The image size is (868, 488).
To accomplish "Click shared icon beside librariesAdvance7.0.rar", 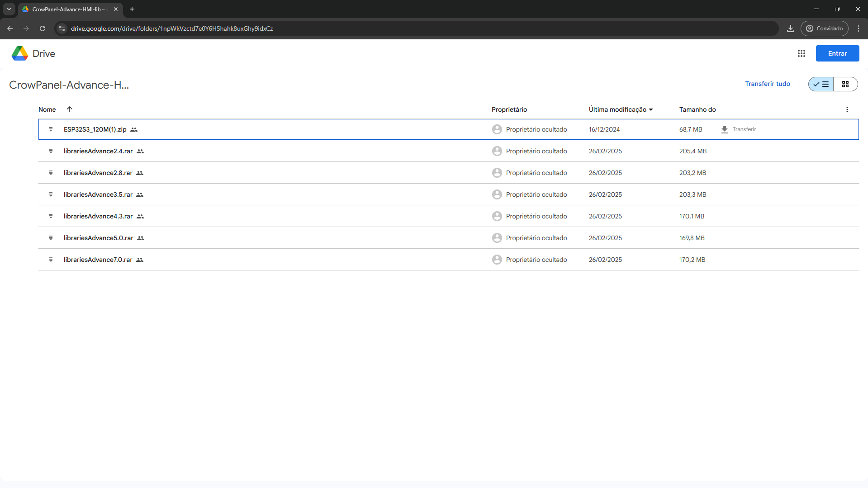I will pos(140,260).
